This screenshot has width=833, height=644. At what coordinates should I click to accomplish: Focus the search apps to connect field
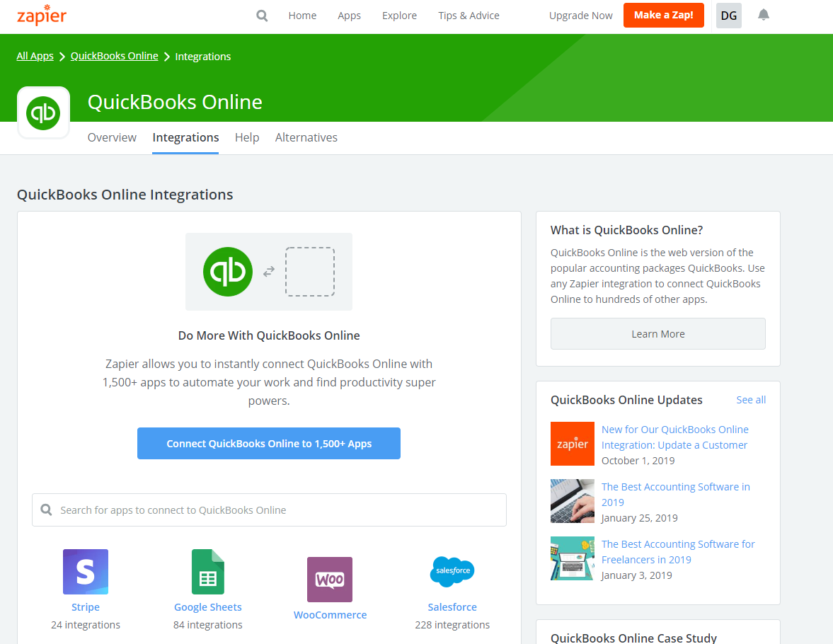point(269,510)
